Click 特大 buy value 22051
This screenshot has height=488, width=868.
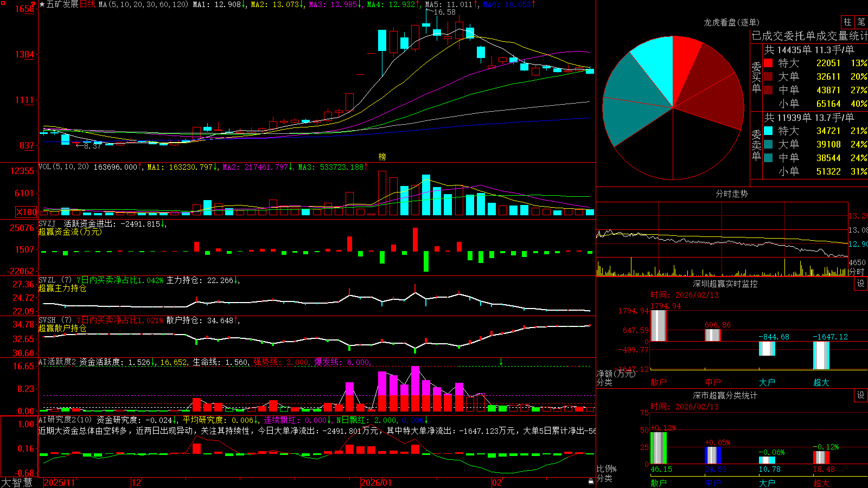click(x=828, y=63)
